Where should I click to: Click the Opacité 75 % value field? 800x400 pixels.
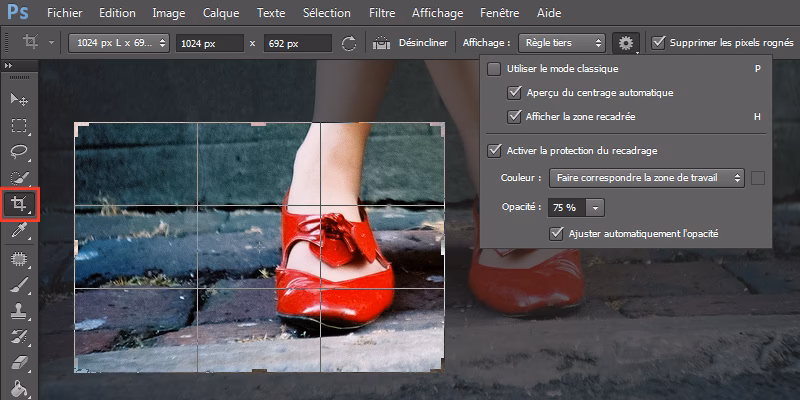click(567, 208)
